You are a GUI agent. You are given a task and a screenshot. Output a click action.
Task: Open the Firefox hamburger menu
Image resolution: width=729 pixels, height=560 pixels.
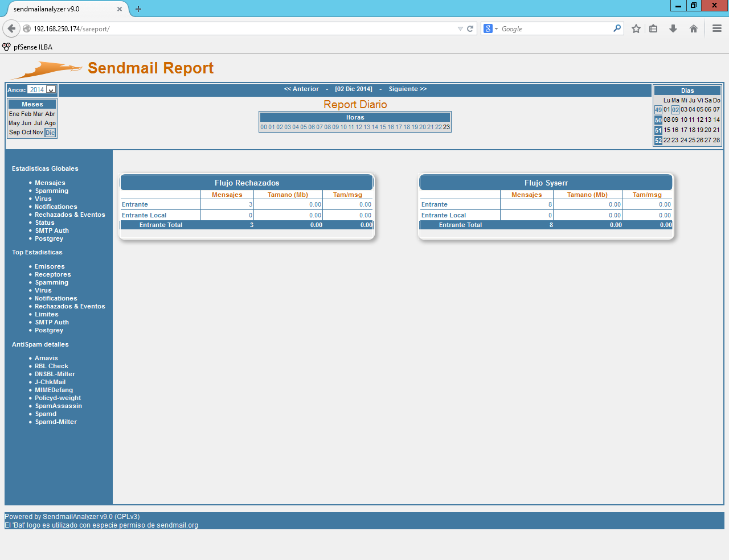[717, 28]
